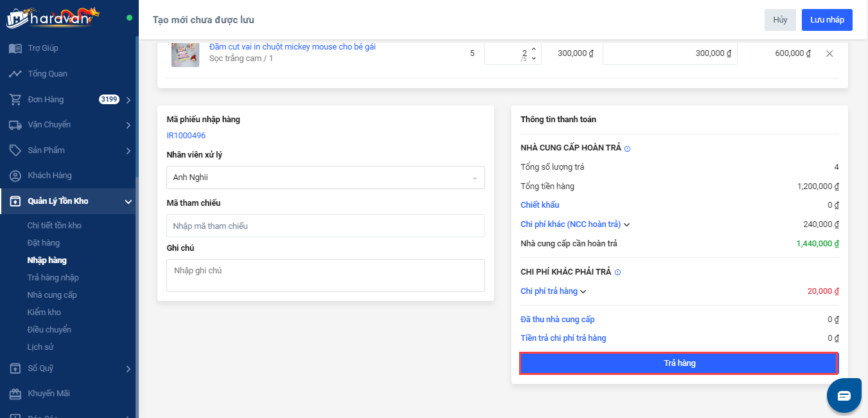The height and width of the screenshot is (418, 868).
Task: Remove the product row with X icon
Action: click(829, 53)
